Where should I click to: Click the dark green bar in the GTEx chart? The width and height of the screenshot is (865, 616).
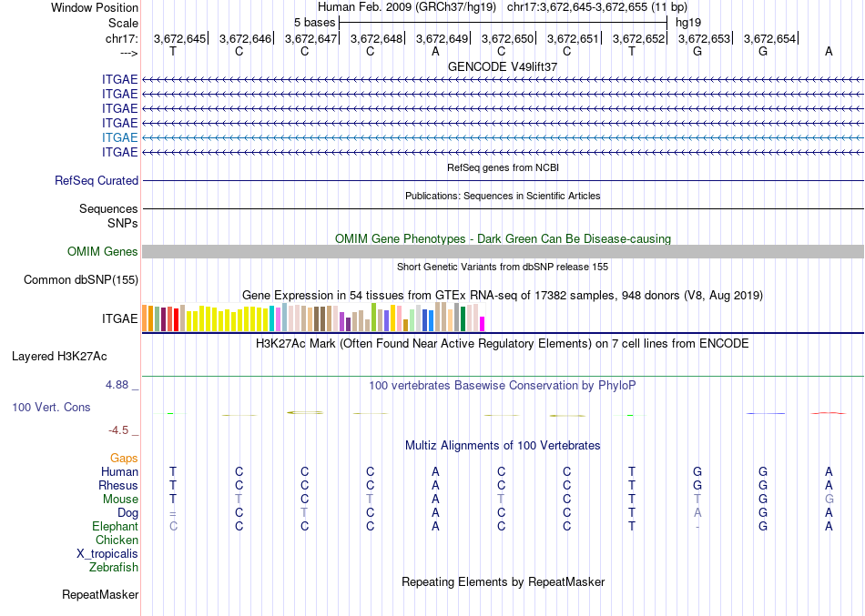[x=463, y=318]
